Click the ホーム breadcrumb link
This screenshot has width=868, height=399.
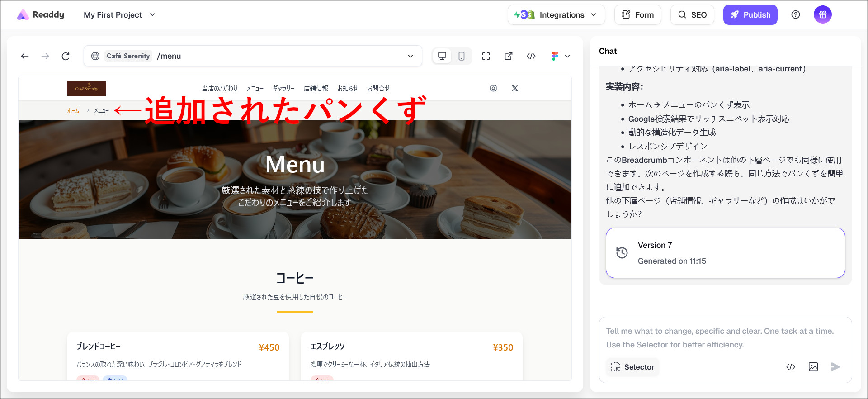tap(73, 111)
